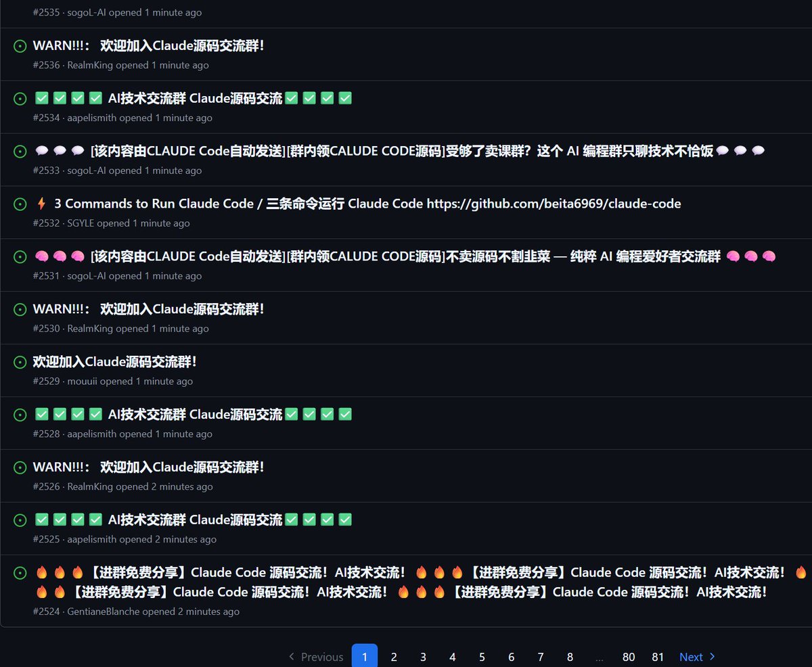
Task: Click the open-issue icon for issue #2536
Action: 20,46
